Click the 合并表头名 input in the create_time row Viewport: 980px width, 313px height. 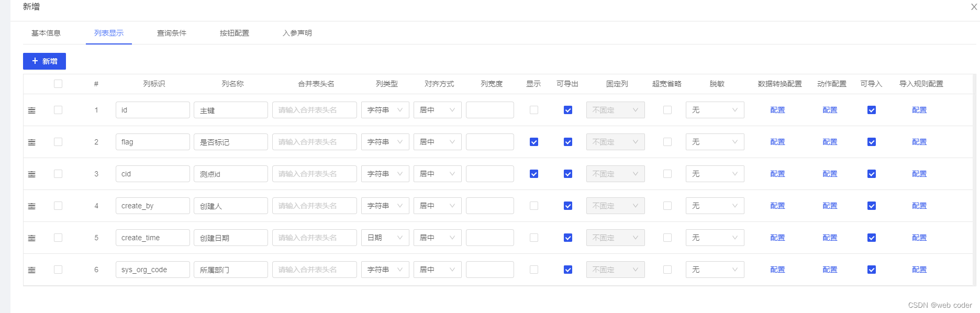point(315,238)
